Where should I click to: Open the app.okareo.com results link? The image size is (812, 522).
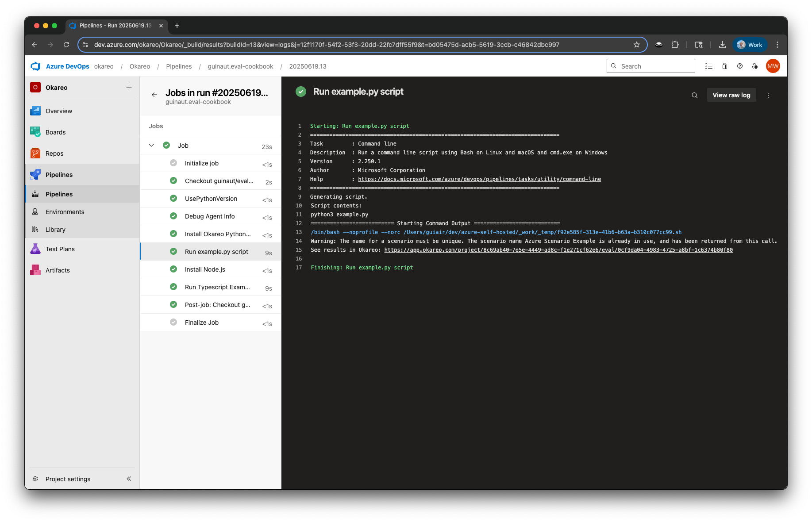(x=558, y=250)
